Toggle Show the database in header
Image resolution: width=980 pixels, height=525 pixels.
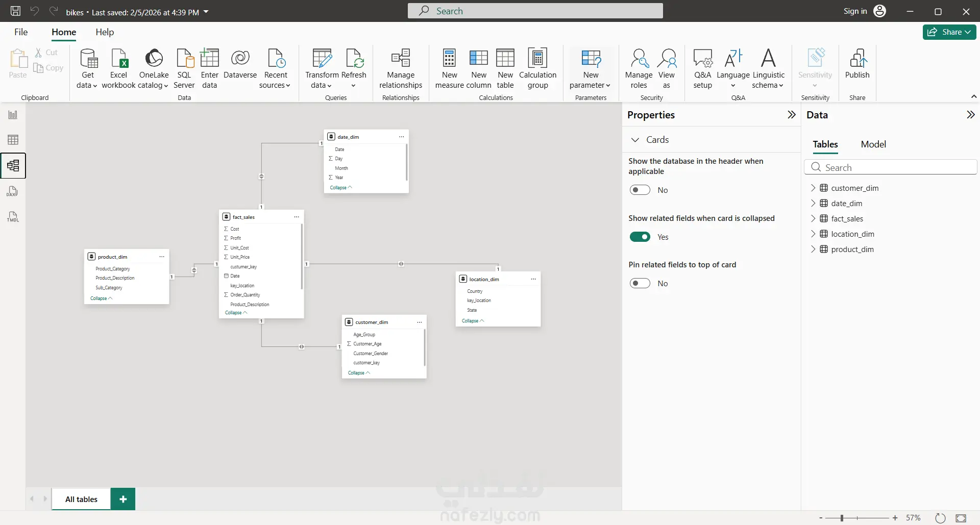(640, 190)
